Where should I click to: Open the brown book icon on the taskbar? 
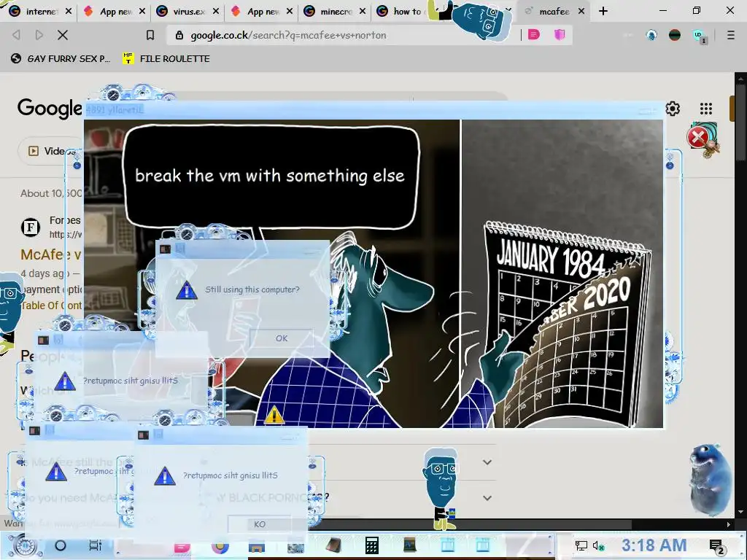tap(334, 545)
